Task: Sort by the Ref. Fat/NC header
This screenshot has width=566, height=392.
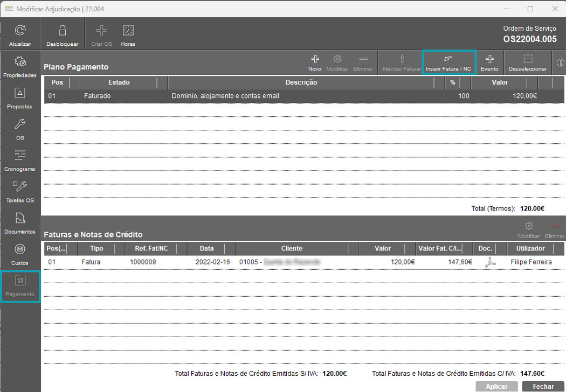Action: click(x=151, y=248)
